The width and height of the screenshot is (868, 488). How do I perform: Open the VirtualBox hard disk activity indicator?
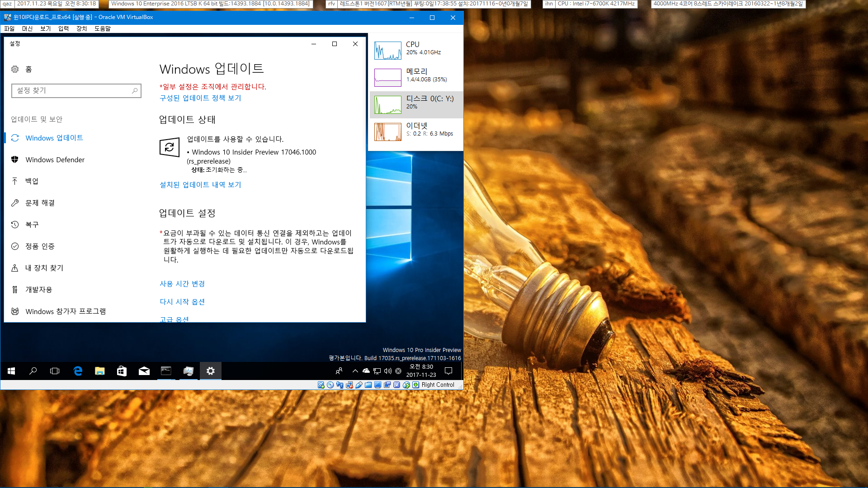[x=321, y=385]
